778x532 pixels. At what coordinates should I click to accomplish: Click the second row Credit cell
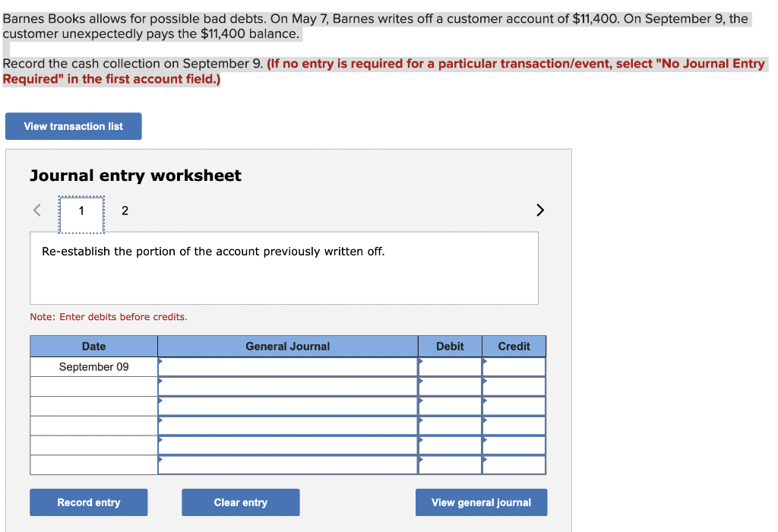(x=514, y=387)
